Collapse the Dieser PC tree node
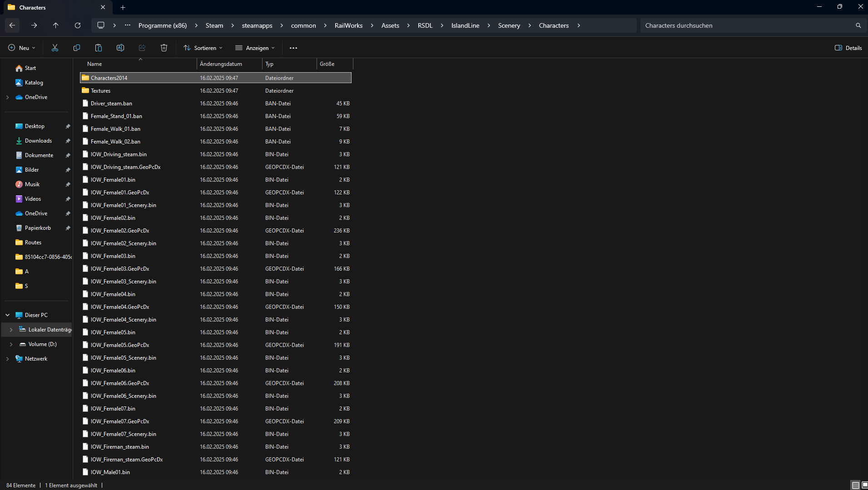 point(8,315)
